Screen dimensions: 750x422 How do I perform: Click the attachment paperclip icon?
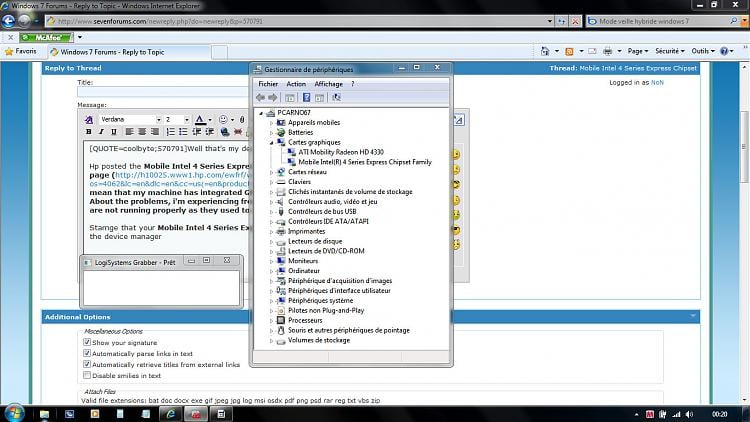[x=242, y=119]
